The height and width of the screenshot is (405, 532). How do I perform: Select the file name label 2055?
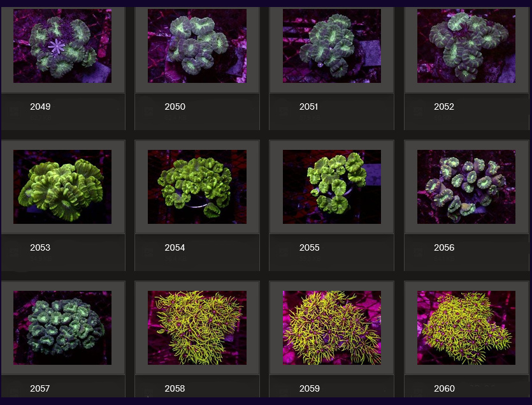(x=310, y=247)
